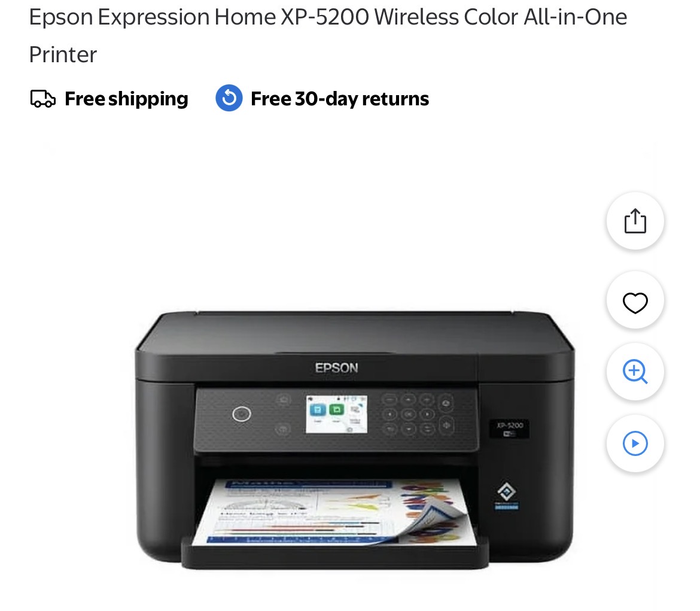700x611 pixels.
Task: Play the product video
Action: tap(635, 443)
